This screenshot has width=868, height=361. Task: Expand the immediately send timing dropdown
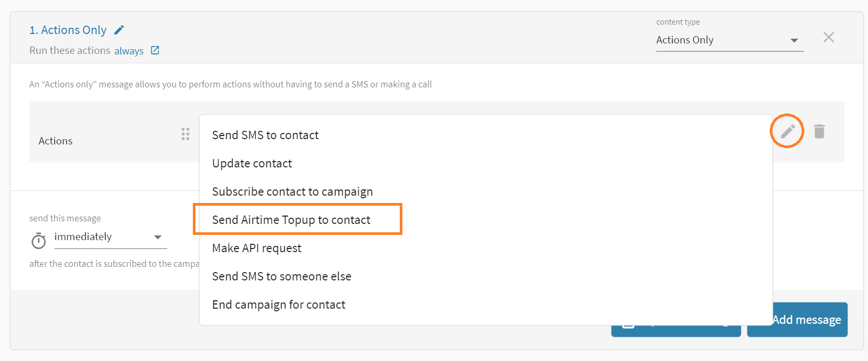tap(157, 238)
